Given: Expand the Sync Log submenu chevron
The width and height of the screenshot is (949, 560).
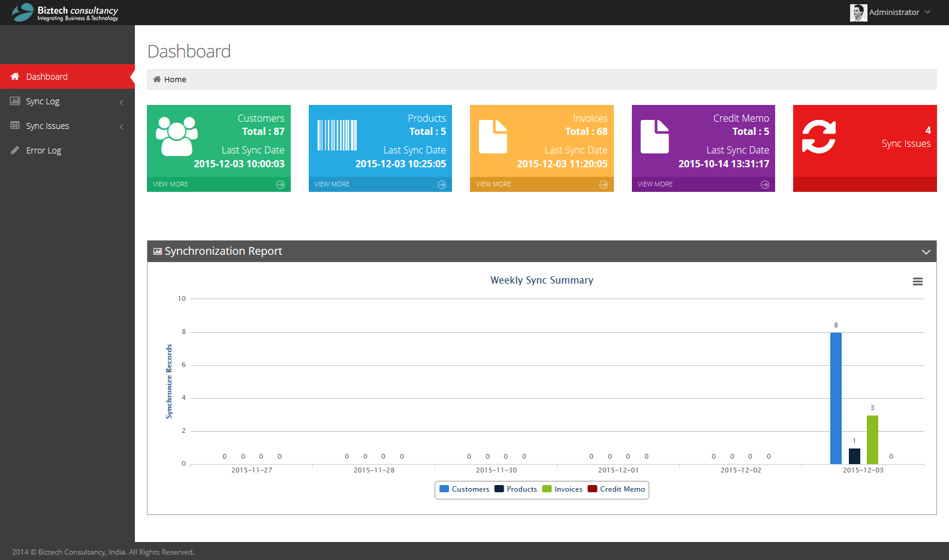Looking at the screenshot, I should 122,102.
